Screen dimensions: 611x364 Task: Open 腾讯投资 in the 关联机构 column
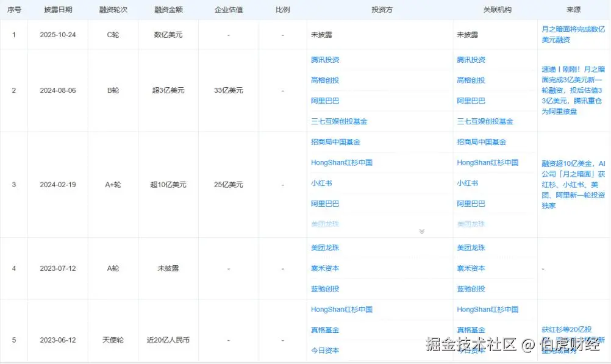coord(471,60)
